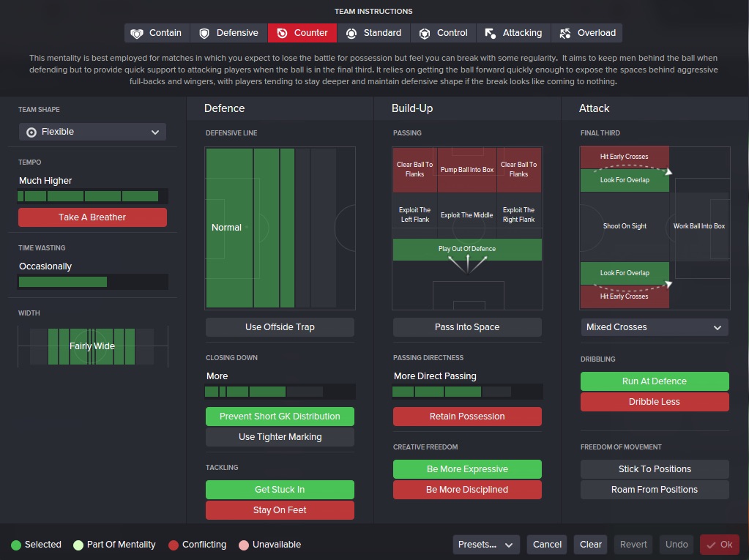
Task: Click the Standard mentality icon
Action: pos(351,33)
